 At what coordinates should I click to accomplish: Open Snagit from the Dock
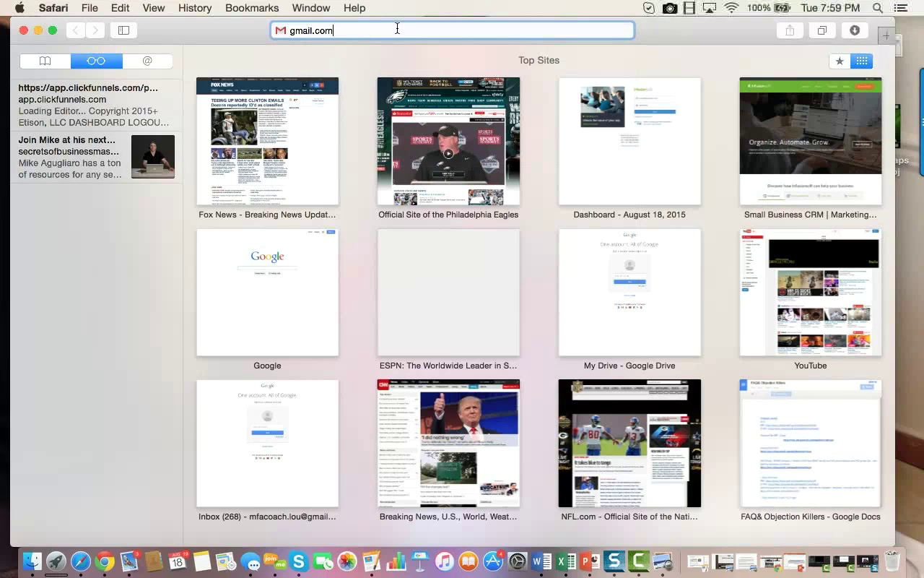614,561
